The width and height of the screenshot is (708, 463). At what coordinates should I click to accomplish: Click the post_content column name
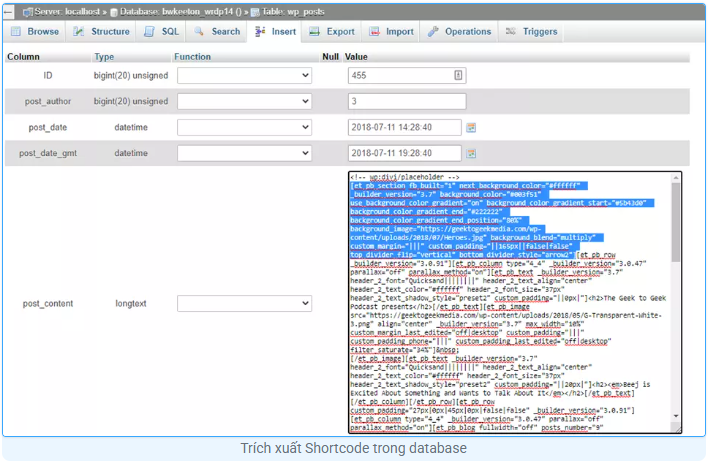48,304
